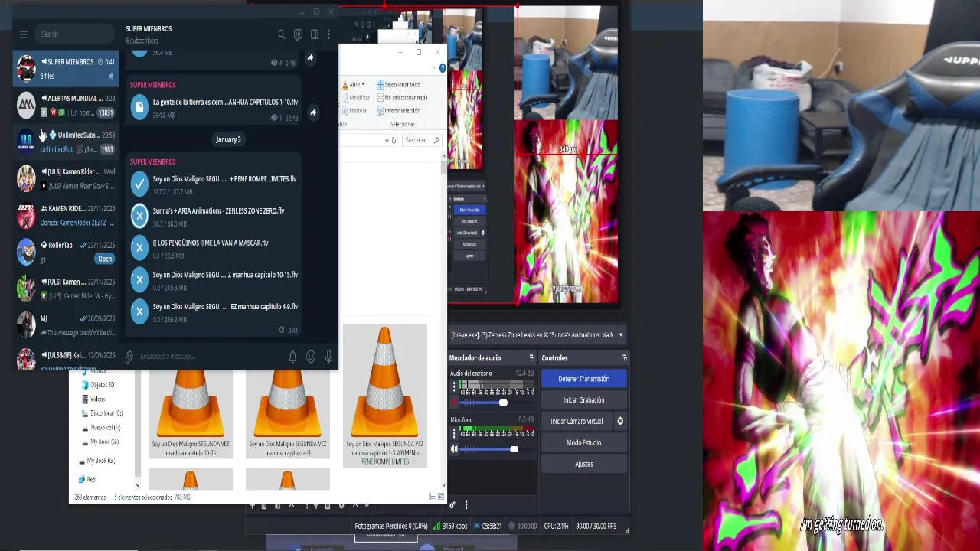This screenshot has height=551, width=980.
Task: Click the Open button on RollerTap chat
Action: [105, 259]
